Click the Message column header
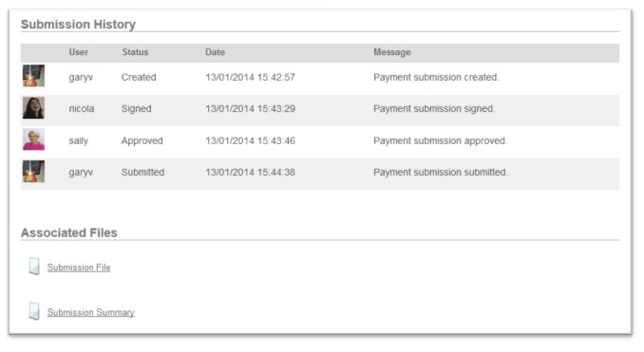 click(392, 52)
